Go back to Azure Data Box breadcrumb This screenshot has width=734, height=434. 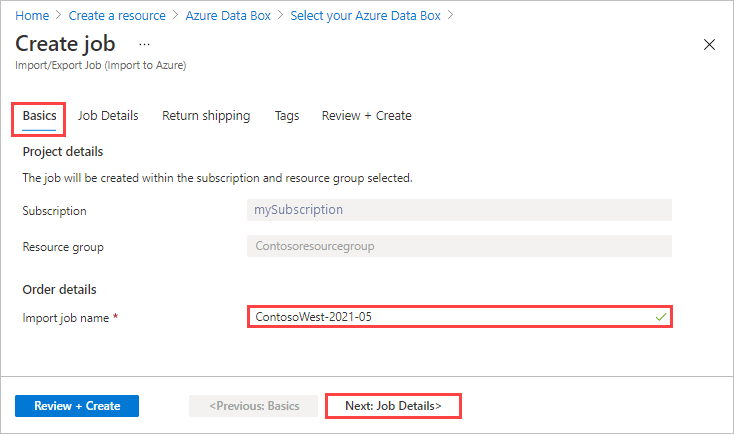point(227,16)
